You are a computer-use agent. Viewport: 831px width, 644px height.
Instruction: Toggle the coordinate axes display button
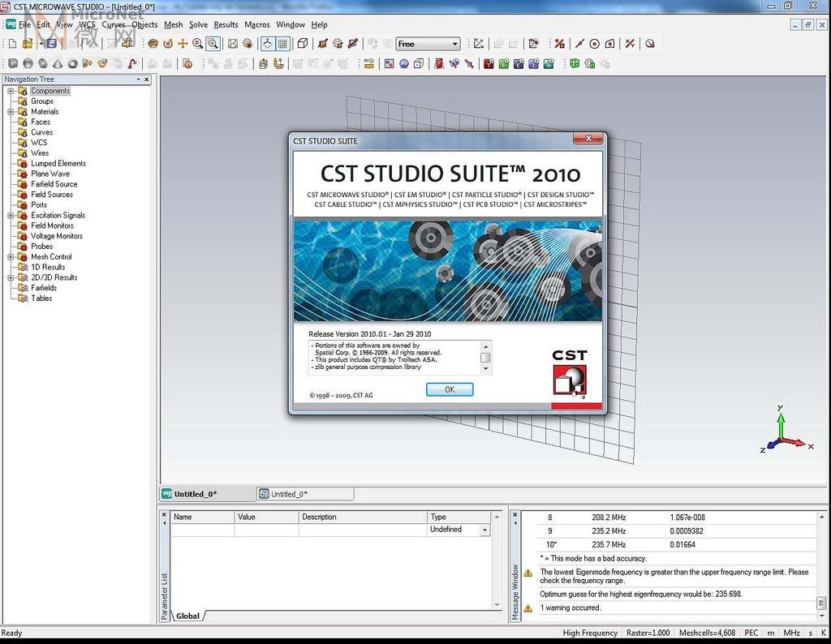point(268,44)
